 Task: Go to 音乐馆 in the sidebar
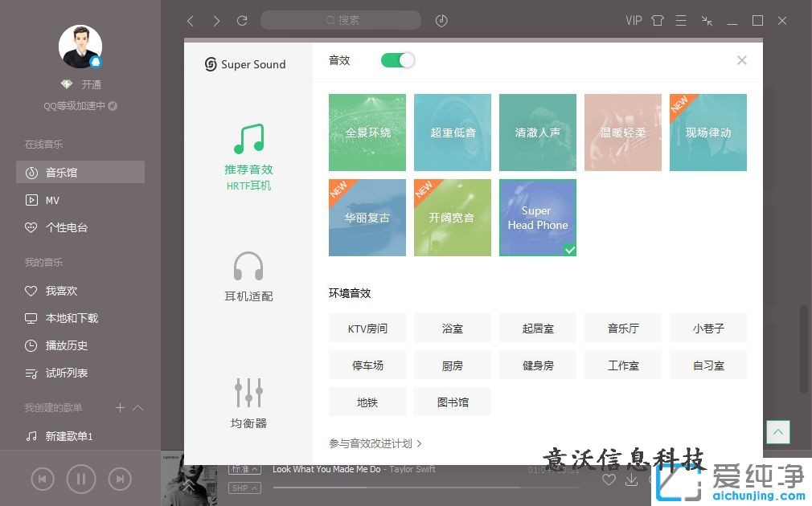point(80,172)
